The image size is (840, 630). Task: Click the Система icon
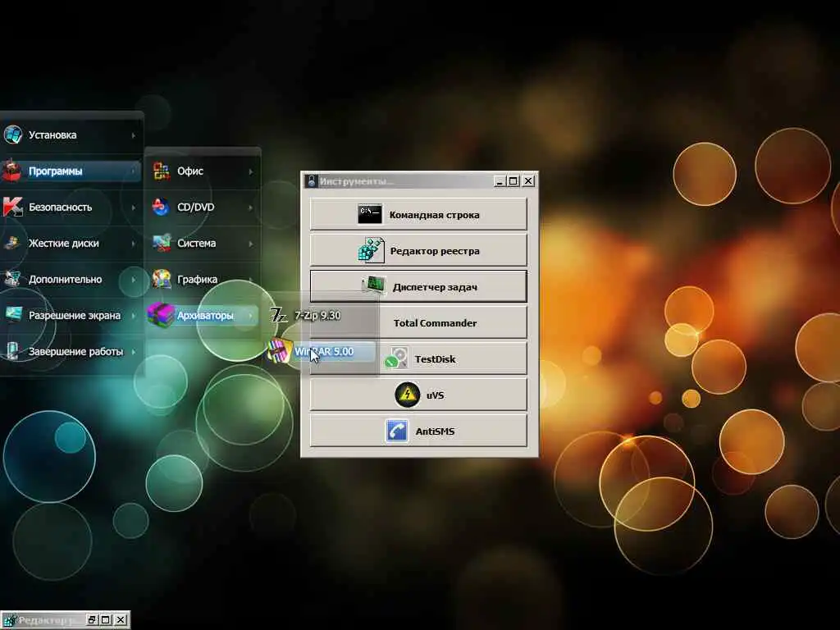162,243
